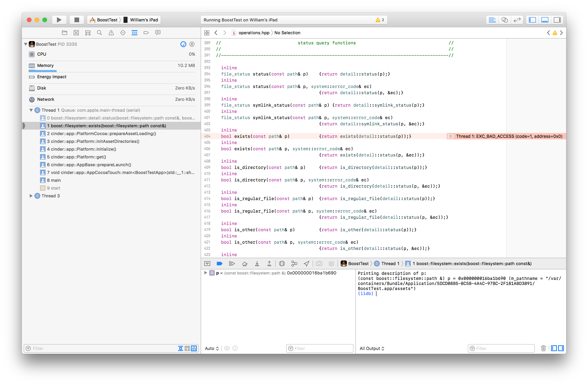
Task: Click the Step Out up-arrow icon
Action: (x=269, y=263)
